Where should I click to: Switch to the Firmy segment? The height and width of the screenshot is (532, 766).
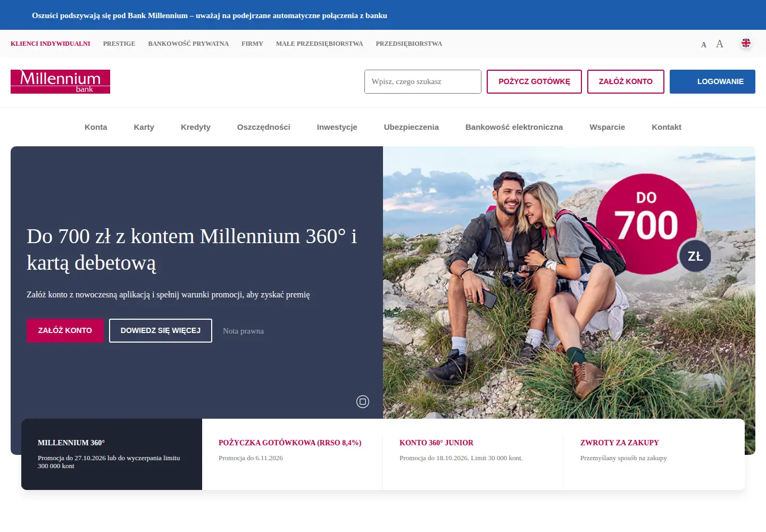click(252, 44)
